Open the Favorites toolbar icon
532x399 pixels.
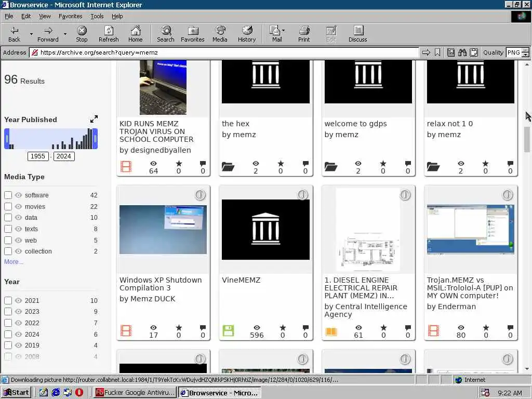coord(193,34)
